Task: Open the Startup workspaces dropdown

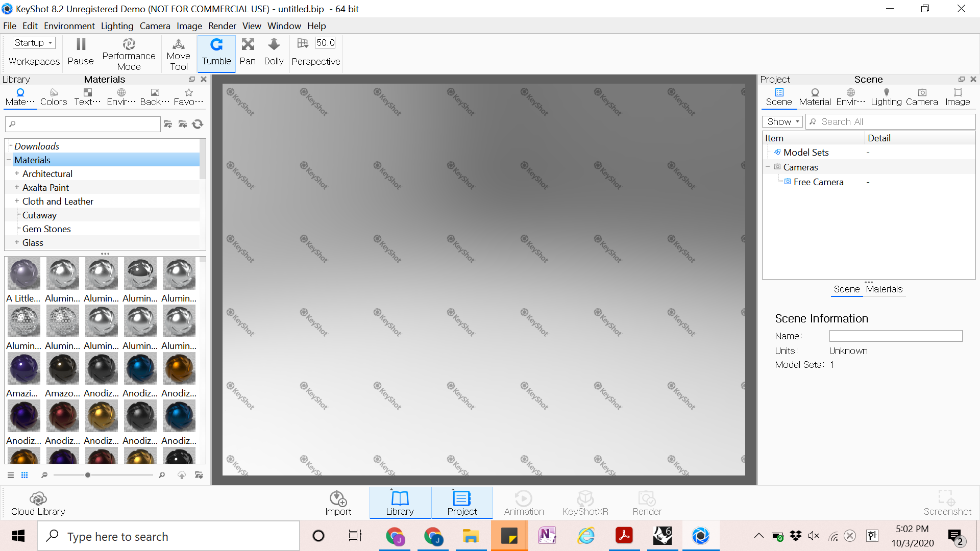Action: (34, 43)
